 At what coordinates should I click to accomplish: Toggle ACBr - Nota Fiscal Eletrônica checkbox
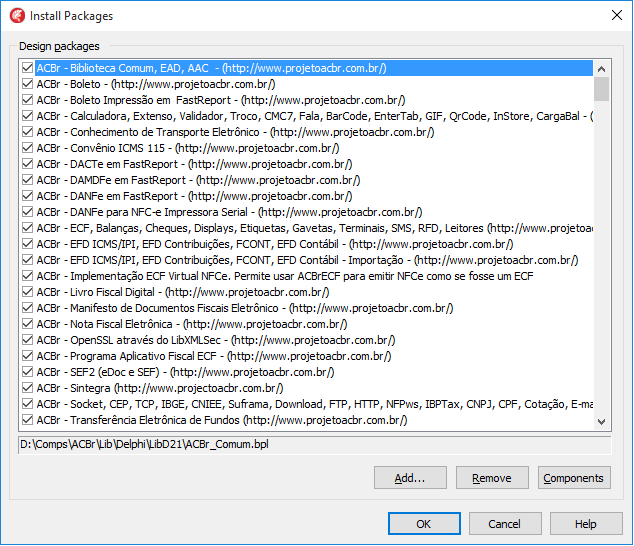[27, 324]
